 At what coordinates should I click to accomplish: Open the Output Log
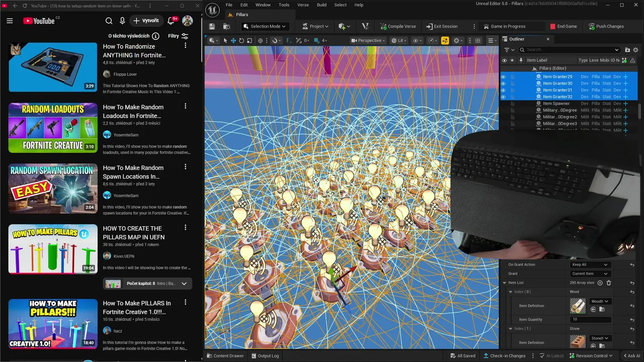[265, 355]
